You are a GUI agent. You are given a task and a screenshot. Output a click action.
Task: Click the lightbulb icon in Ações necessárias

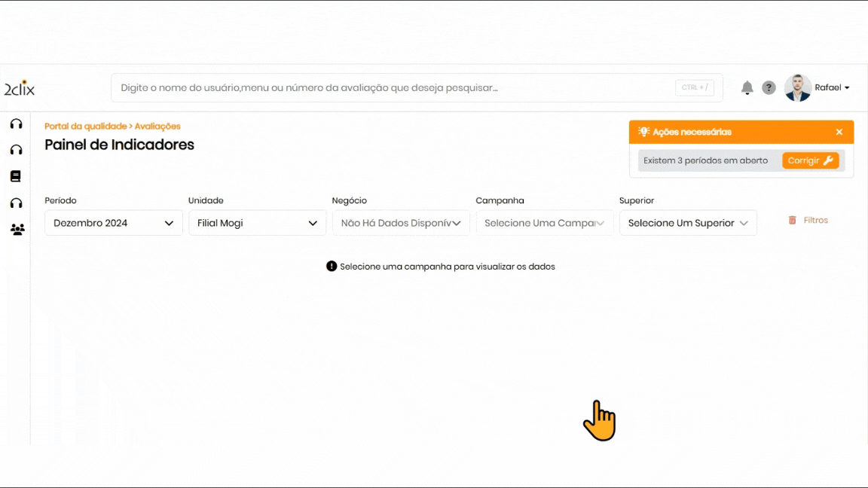pyautogui.click(x=643, y=132)
